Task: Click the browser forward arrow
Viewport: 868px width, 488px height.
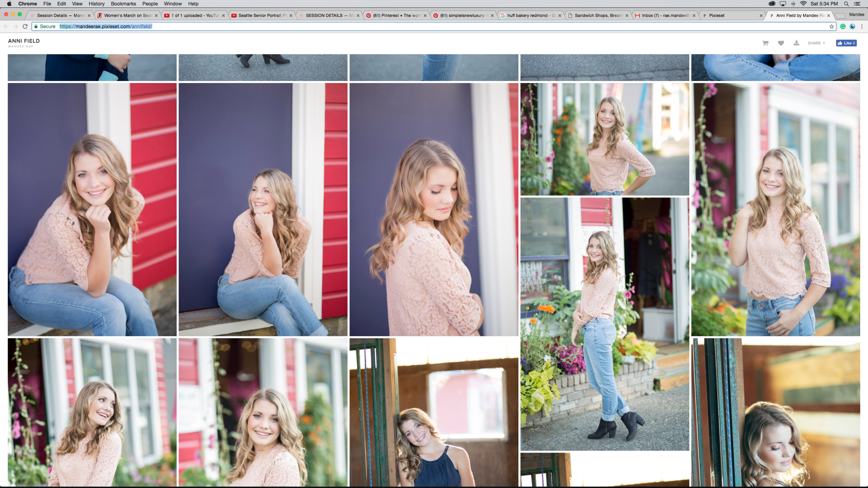Action: point(15,26)
